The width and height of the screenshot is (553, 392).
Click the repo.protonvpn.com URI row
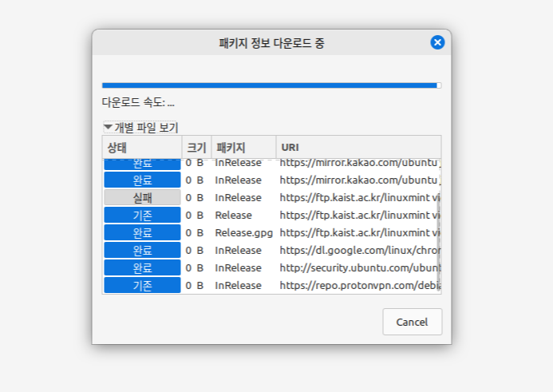pos(360,286)
